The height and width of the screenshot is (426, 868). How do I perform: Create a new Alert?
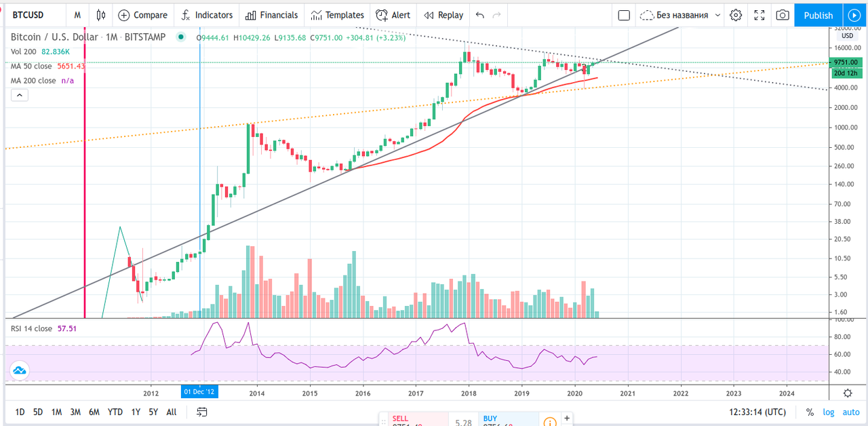[x=393, y=15]
